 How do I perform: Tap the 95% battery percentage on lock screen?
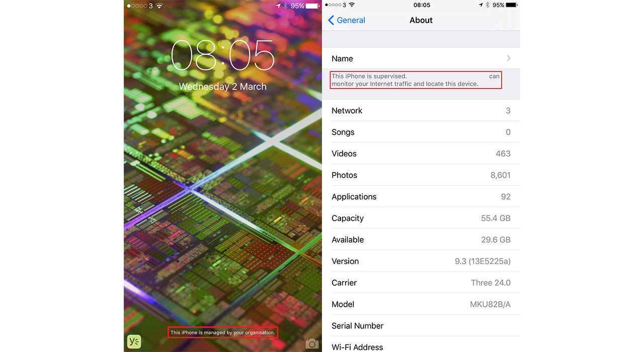click(297, 6)
